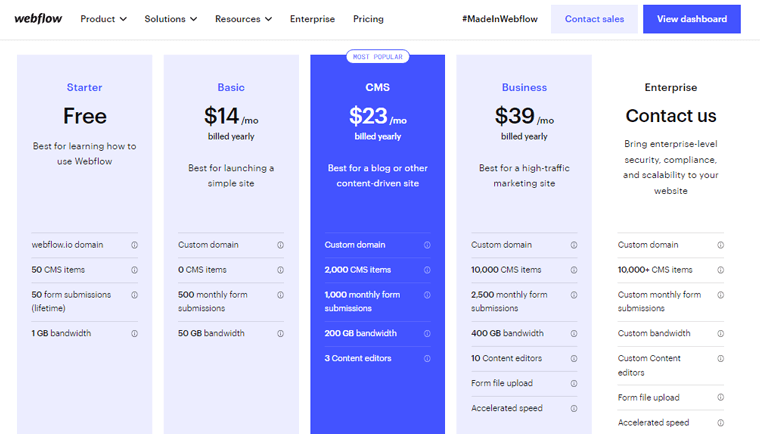Open info for 10 Content editors
760x434 pixels.
pyautogui.click(x=574, y=359)
